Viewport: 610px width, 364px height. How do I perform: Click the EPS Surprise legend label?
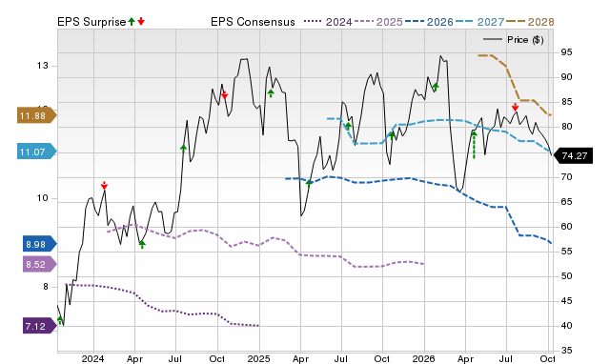click(x=91, y=22)
